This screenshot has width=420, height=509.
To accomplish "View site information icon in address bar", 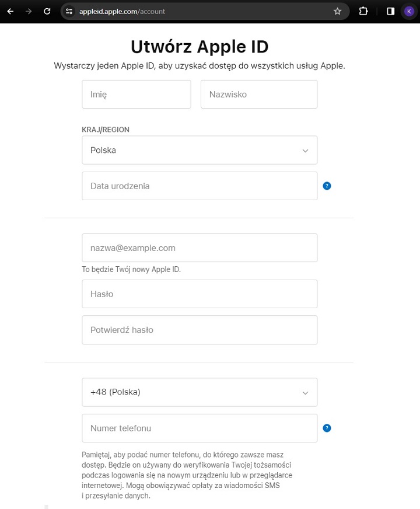I will tap(69, 11).
